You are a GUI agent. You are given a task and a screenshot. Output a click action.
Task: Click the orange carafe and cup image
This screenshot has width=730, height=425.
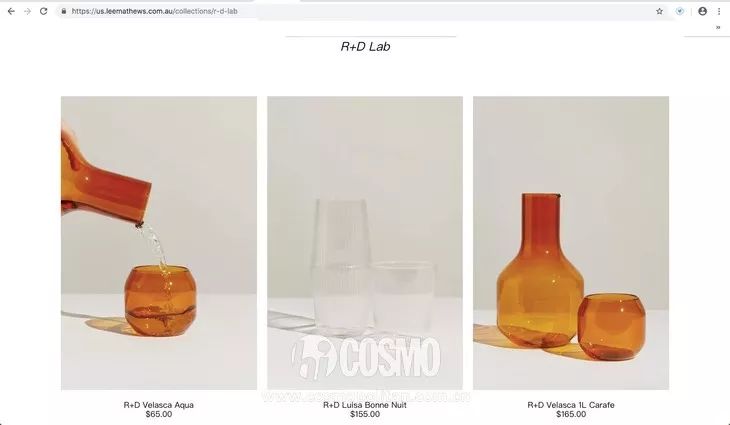pyautogui.click(x=571, y=243)
